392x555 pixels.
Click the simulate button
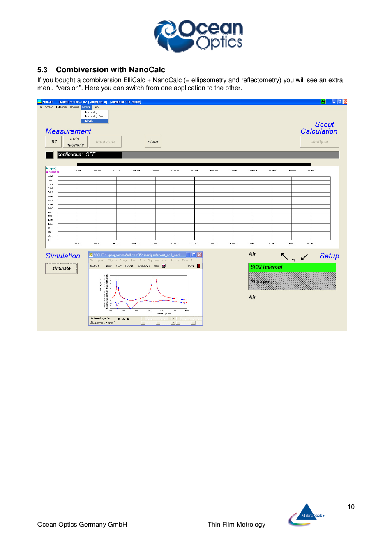tap(61, 268)
